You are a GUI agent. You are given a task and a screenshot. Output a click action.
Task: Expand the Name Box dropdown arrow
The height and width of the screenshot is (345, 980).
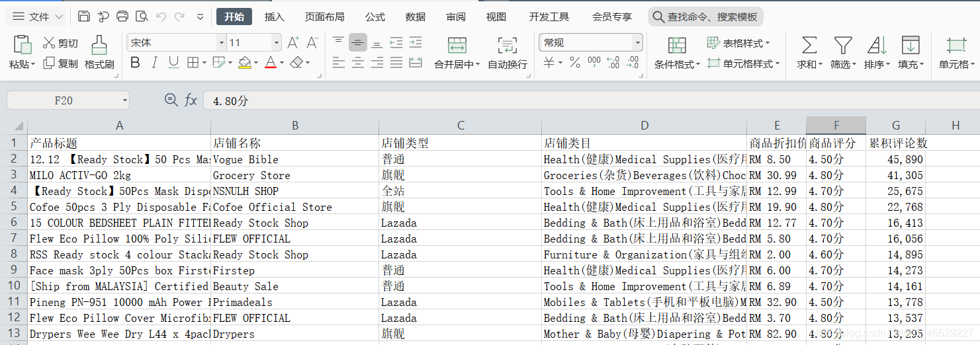point(124,100)
